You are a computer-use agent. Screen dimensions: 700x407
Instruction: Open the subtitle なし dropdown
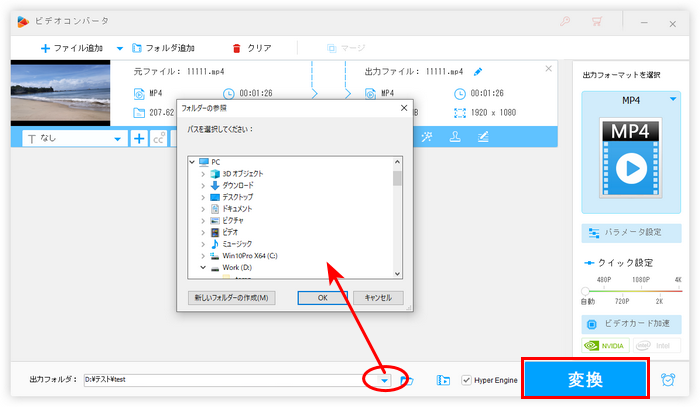pyautogui.click(x=75, y=139)
